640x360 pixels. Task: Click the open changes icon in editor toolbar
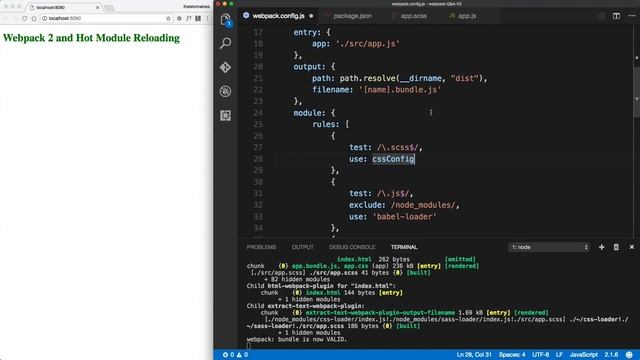(601, 16)
